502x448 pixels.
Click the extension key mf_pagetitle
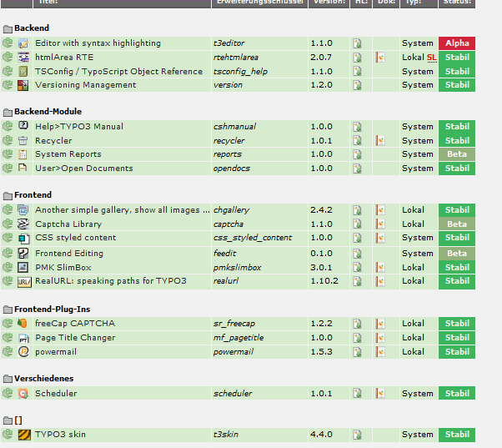coord(238,338)
